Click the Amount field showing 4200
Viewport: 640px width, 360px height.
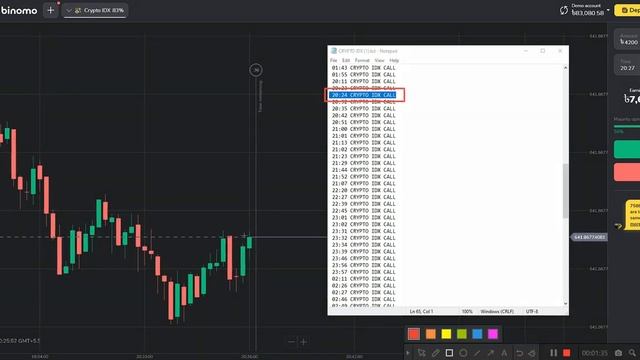click(x=627, y=39)
